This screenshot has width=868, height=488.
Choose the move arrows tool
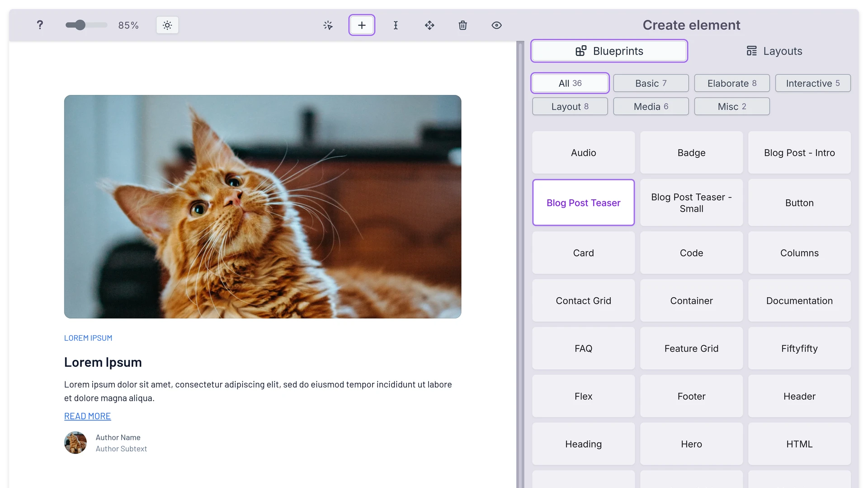[x=429, y=25]
